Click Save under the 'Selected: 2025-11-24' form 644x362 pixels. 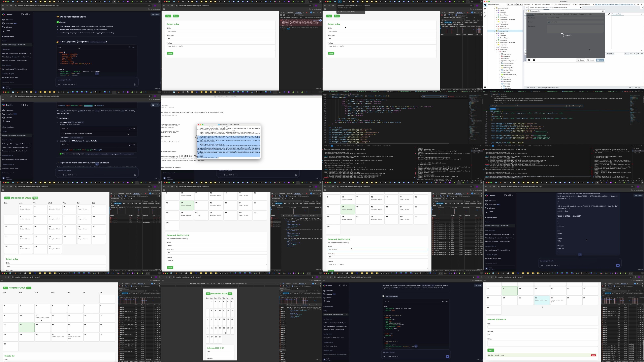pyautogui.click(x=170, y=267)
